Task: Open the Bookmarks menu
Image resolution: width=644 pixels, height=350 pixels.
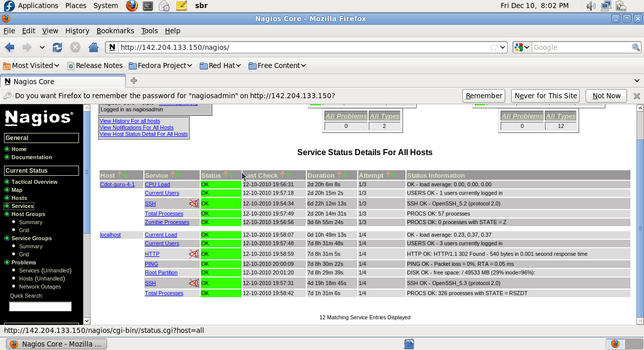Action: tap(115, 31)
